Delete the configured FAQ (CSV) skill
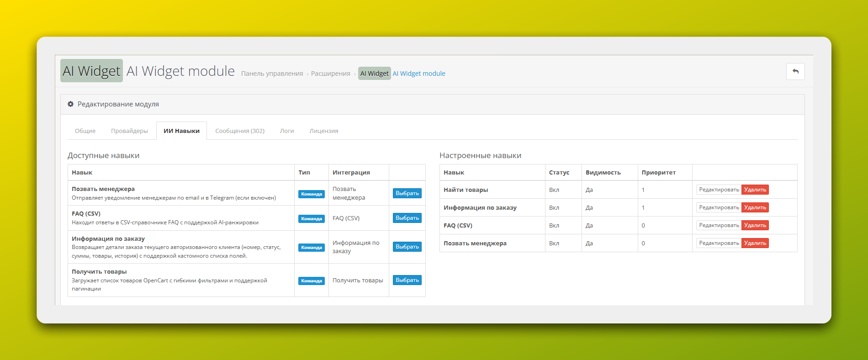868x360 pixels. 755,225
